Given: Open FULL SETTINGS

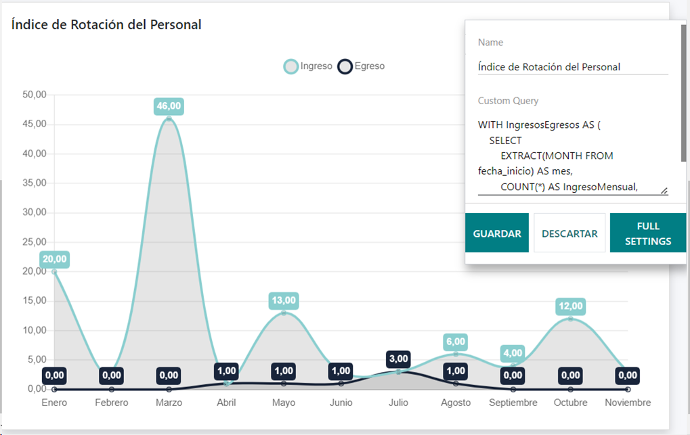Looking at the screenshot, I should click(x=647, y=233).
